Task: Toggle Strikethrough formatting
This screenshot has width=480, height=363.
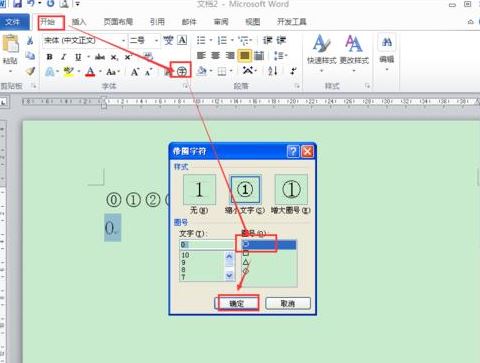Action: click(x=100, y=57)
